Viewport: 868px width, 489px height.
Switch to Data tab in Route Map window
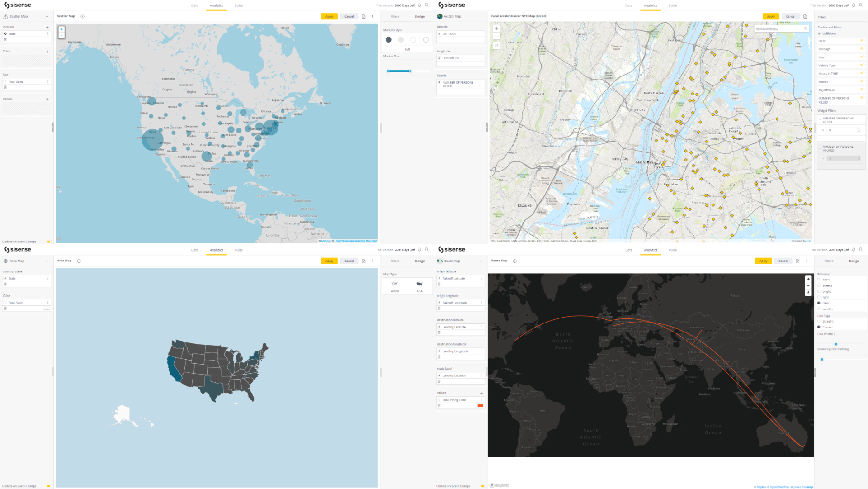point(628,250)
